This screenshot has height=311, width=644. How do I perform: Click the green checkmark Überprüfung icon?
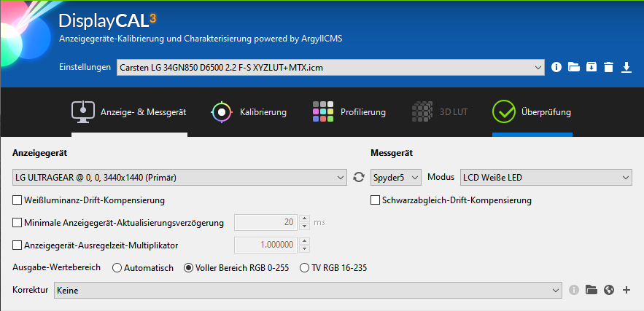tap(503, 111)
